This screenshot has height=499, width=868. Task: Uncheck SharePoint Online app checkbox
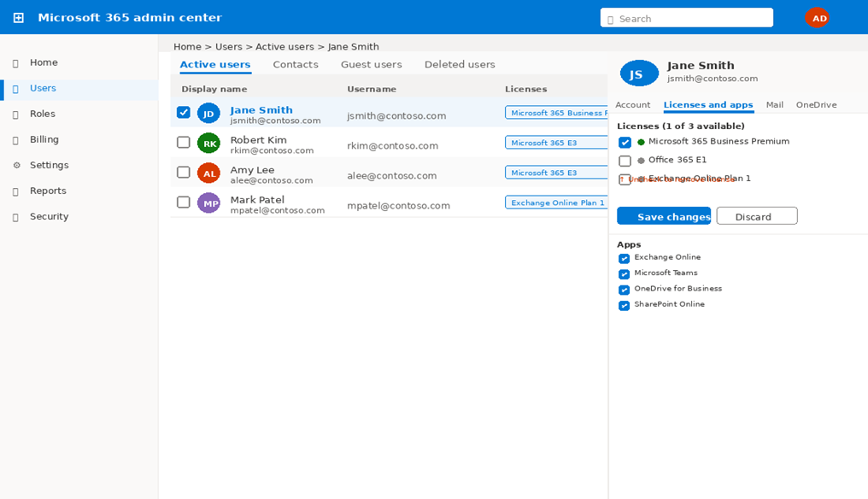pos(624,305)
